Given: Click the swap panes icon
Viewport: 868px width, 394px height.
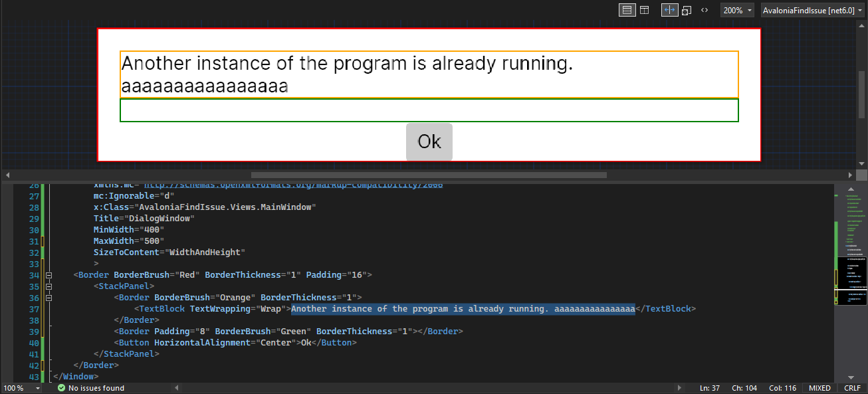Looking at the screenshot, I should pos(686,9).
